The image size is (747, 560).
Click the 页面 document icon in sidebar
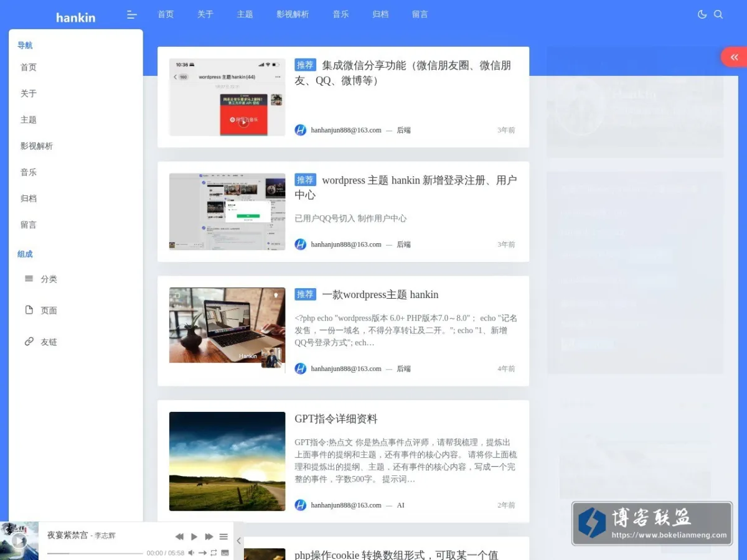29,310
